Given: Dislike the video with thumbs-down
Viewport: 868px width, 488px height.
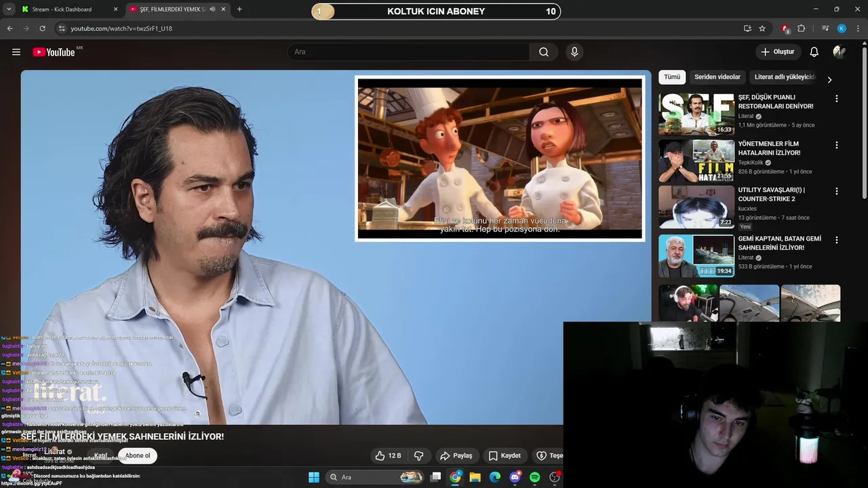Looking at the screenshot, I should [x=419, y=455].
